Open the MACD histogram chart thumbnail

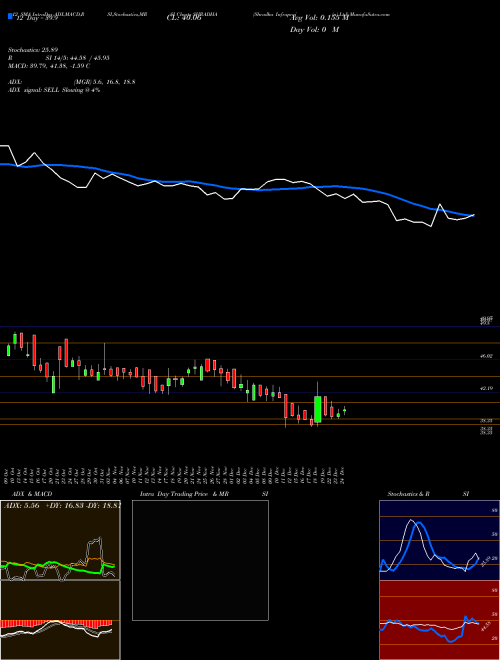(x=60, y=620)
